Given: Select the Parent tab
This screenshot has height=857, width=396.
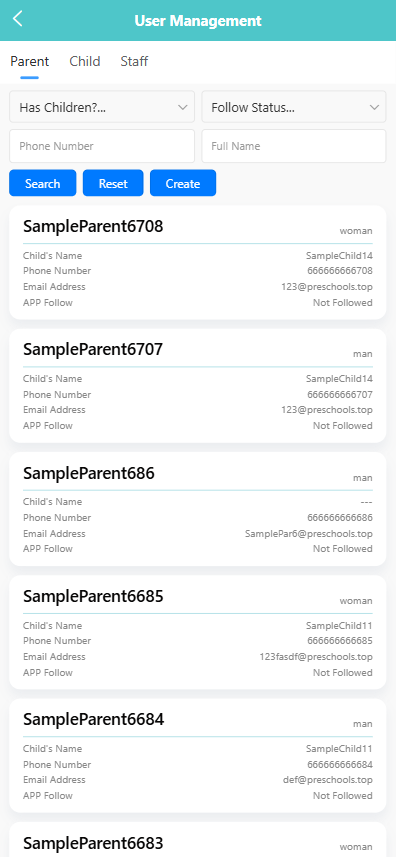Looking at the screenshot, I should coord(29,61).
